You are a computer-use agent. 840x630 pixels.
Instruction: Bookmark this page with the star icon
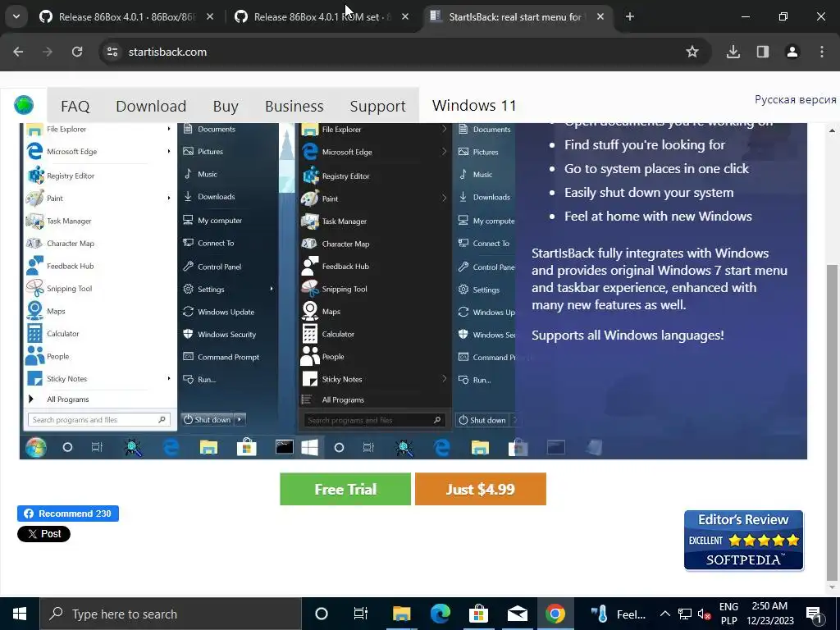tap(692, 52)
